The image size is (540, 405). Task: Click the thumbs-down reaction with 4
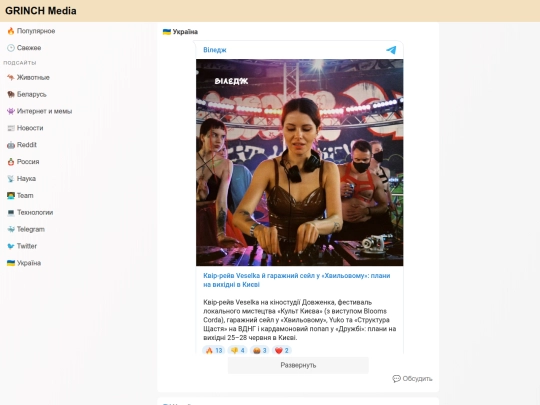[238, 350]
